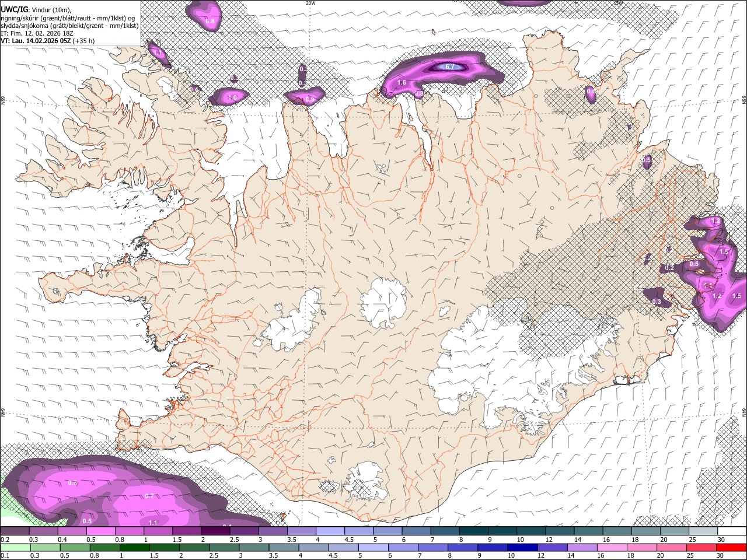
Task: Pick the top scale swatch starting at 3
Action: coord(273,531)
